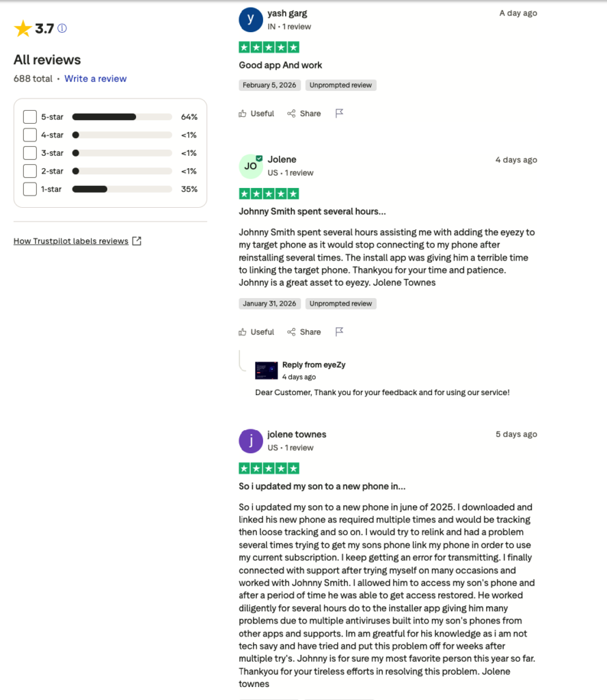Click the eyeZy reply logo thumbnail
The image size is (607, 700).
click(x=267, y=371)
